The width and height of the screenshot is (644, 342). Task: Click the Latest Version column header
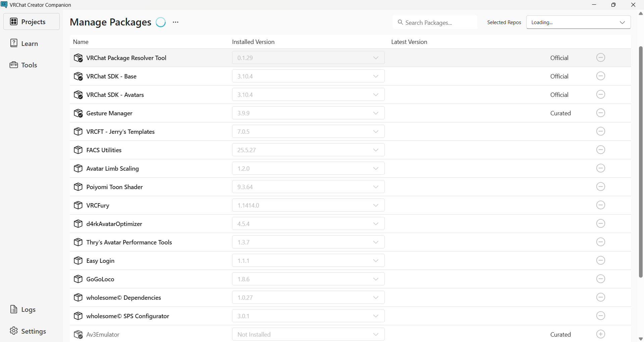409,42
